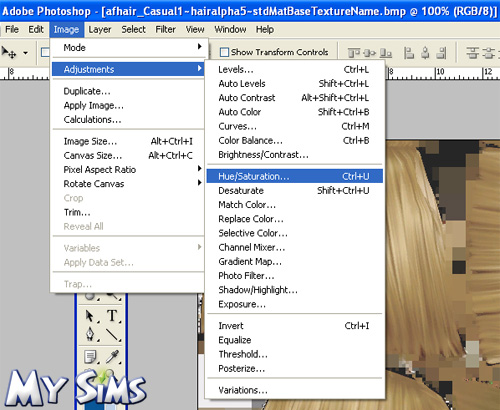The width and height of the screenshot is (500, 410).
Task: Open Hue/Saturation... adjustment
Action: pyautogui.click(x=295, y=176)
